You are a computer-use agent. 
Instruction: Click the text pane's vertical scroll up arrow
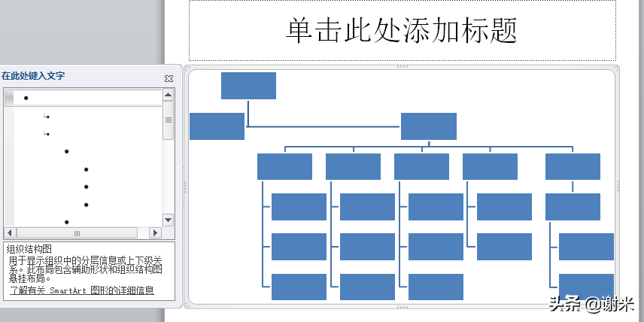pyautogui.click(x=168, y=95)
